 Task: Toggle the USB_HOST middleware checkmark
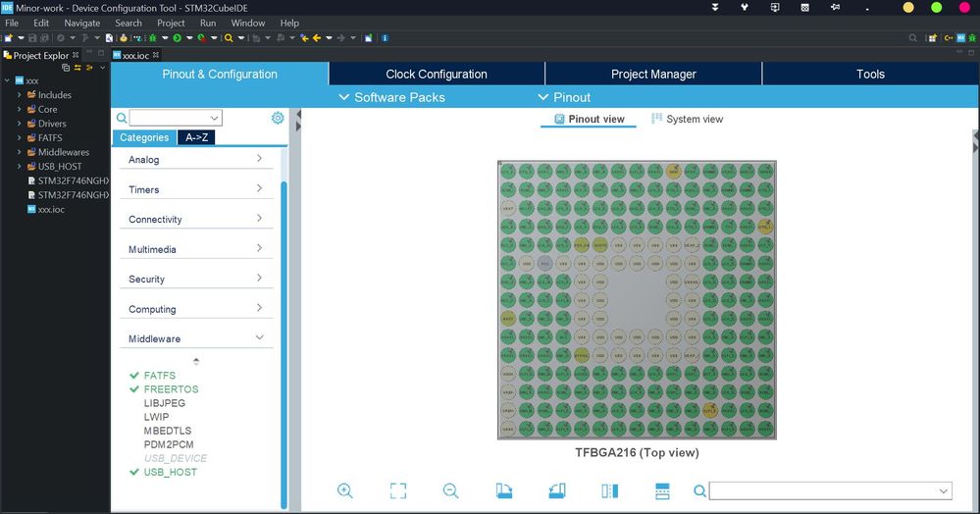coord(133,472)
